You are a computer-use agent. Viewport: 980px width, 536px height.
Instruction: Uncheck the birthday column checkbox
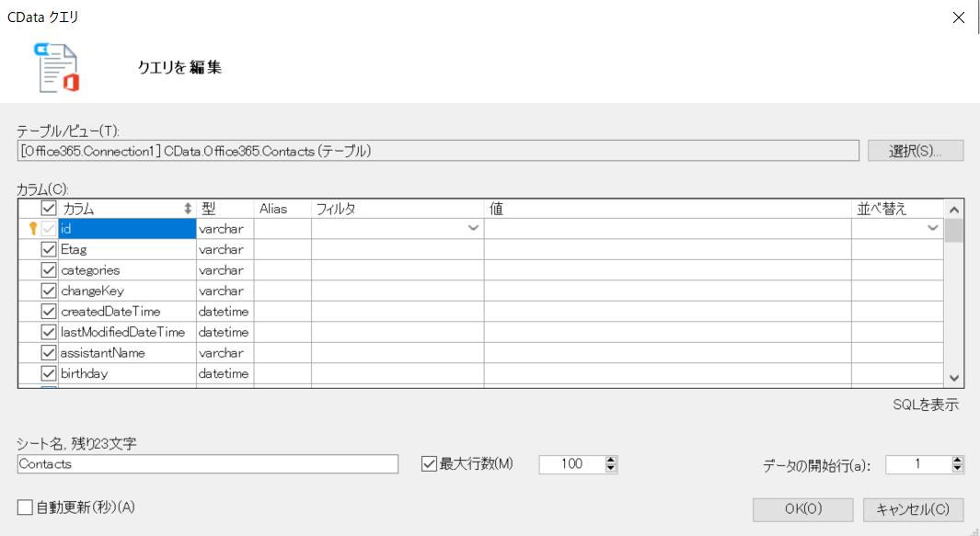tap(48, 373)
